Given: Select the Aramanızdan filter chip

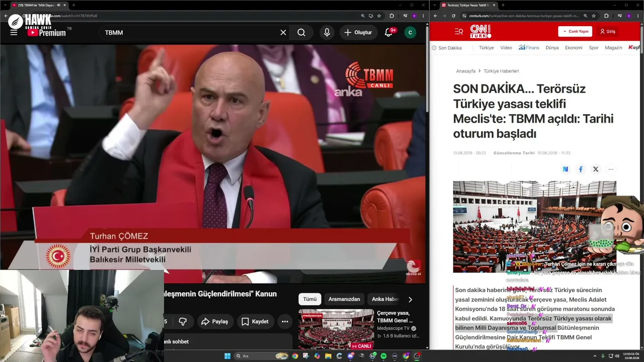Looking at the screenshot, I should click(x=344, y=299).
